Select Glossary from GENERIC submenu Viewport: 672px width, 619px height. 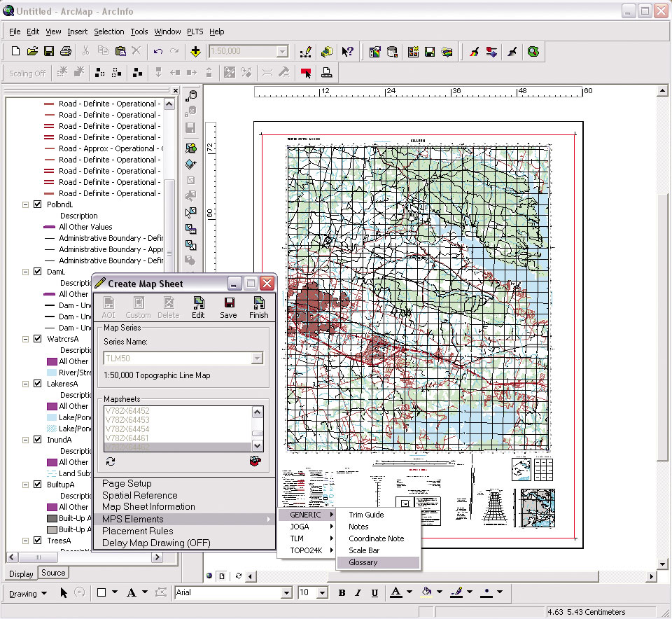click(x=378, y=562)
